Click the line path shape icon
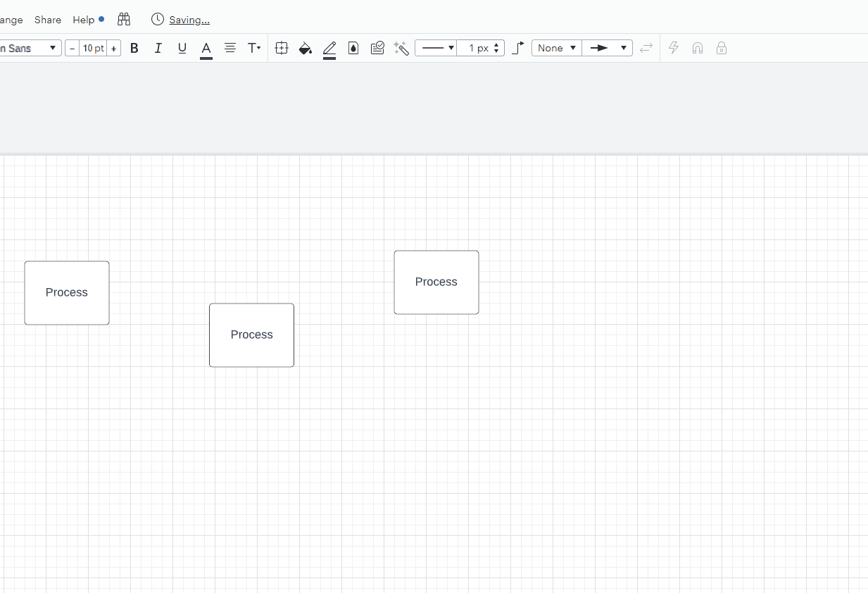This screenshot has height=593, width=868. [x=518, y=48]
